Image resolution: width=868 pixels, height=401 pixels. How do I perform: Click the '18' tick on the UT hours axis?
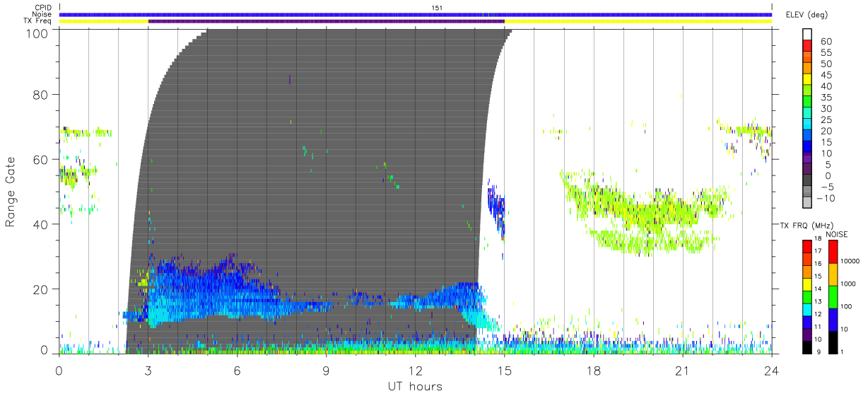tap(594, 369)
